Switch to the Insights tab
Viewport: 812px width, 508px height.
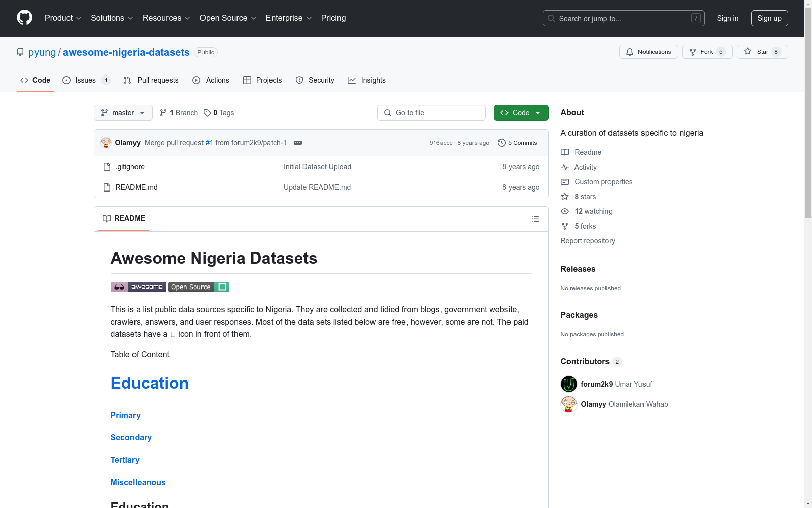coord(366,80)
